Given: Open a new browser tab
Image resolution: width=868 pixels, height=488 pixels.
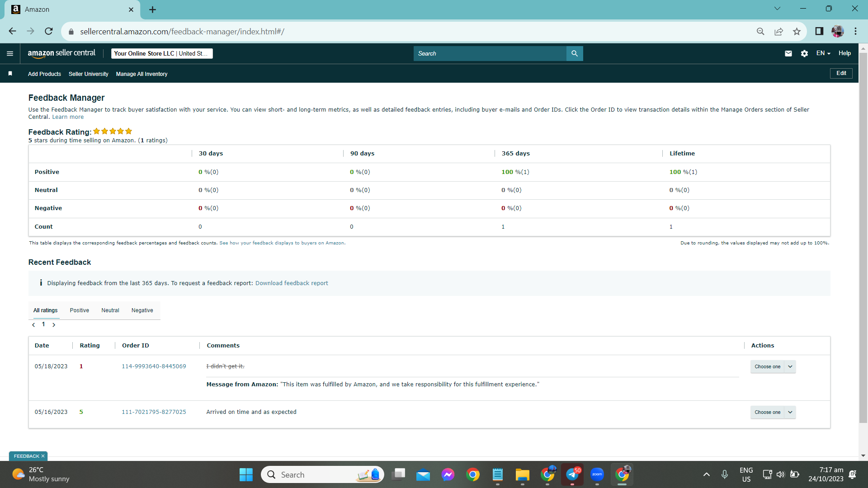Looking at the screenshot, I should (153, 9).
